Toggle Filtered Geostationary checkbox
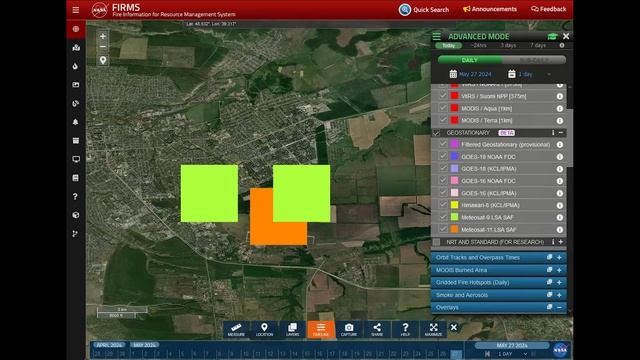The width and height of the screenshot is (640, 360). 443,144
